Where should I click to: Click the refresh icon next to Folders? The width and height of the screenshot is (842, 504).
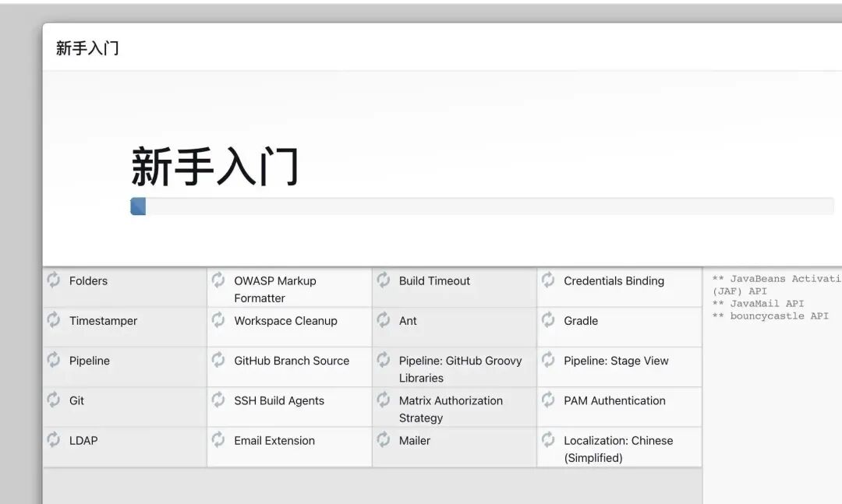coord(53,280)
